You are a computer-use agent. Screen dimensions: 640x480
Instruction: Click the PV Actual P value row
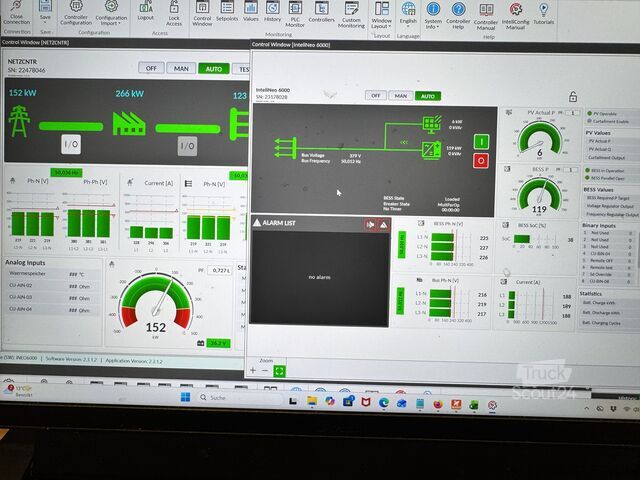click(611, 141)
